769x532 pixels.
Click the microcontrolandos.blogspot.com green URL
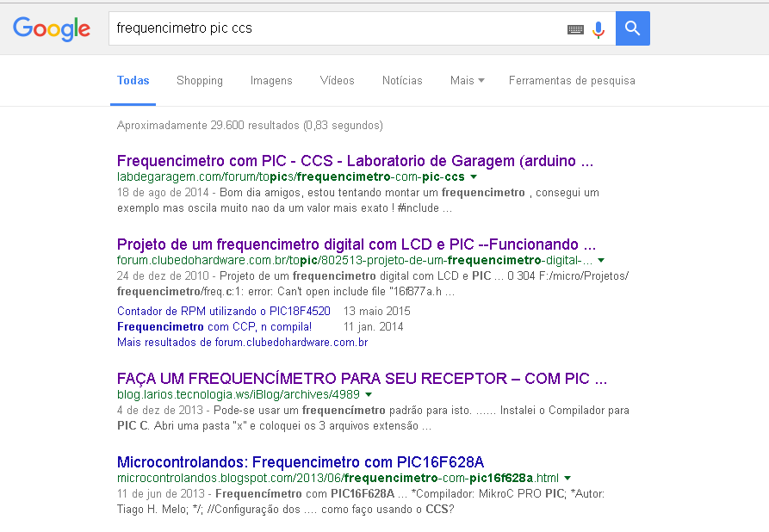point(338,478)
